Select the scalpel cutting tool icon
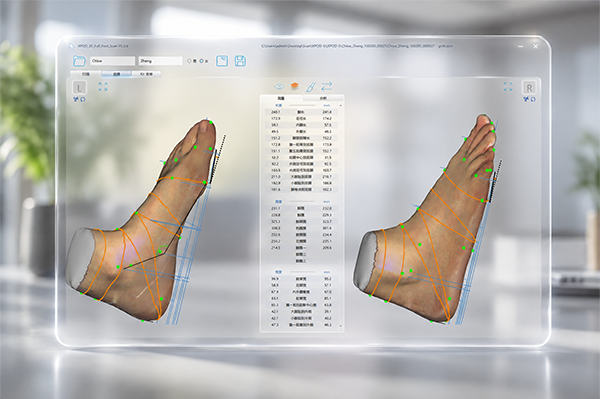The image size is (600, 399). 310,87
